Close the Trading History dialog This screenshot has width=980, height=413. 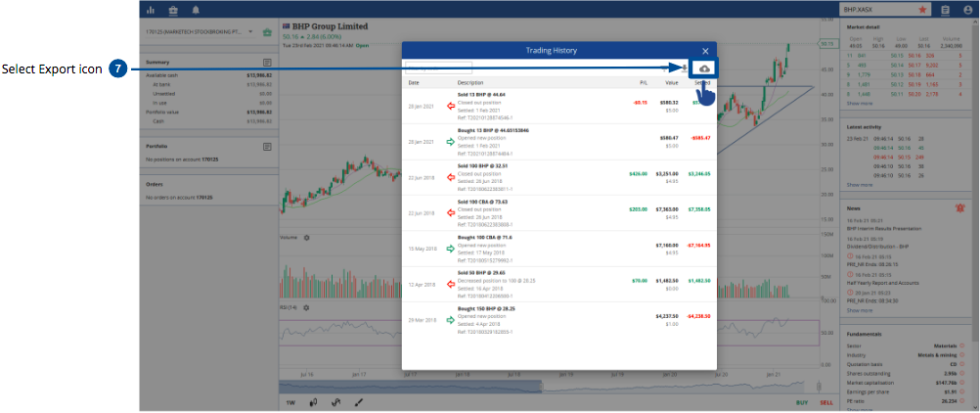[705, 51]
